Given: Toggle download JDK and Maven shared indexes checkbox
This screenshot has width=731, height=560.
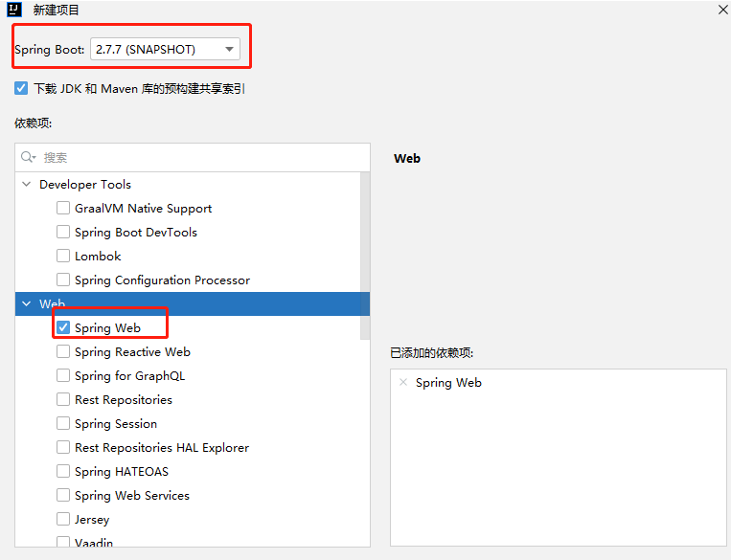Looking at the screenshot, I should (x=21, y=88).
